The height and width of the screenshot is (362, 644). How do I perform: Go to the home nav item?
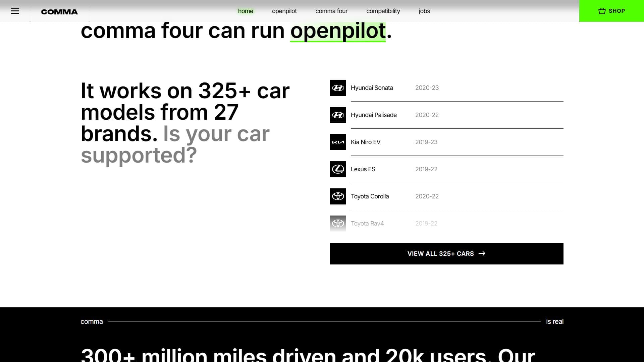coord(246,11)
